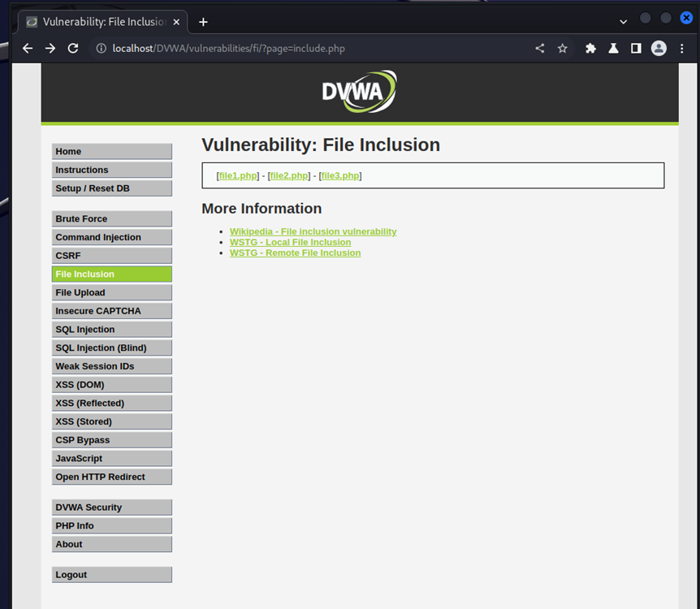Go back to the previous page
The image size is (700, 609).
coord(28,48)
